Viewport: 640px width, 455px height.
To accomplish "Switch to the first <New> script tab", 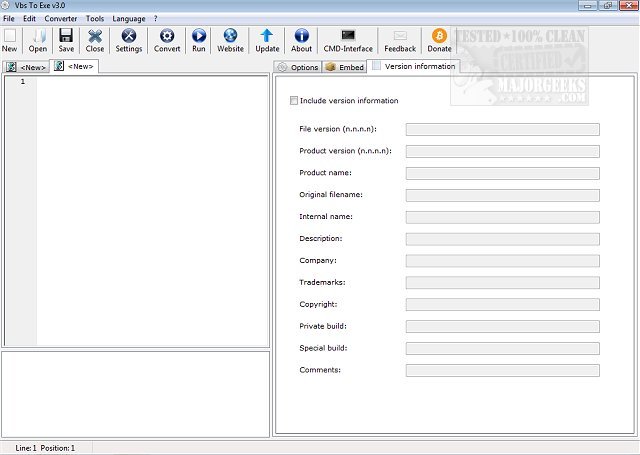I will coord(26,67).
